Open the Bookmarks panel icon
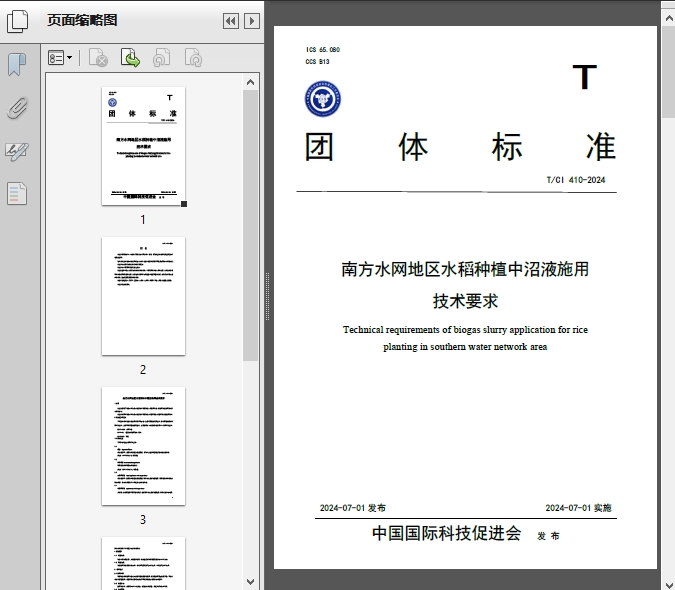Screen dimensions: 675x590 [x=17, y=65]
